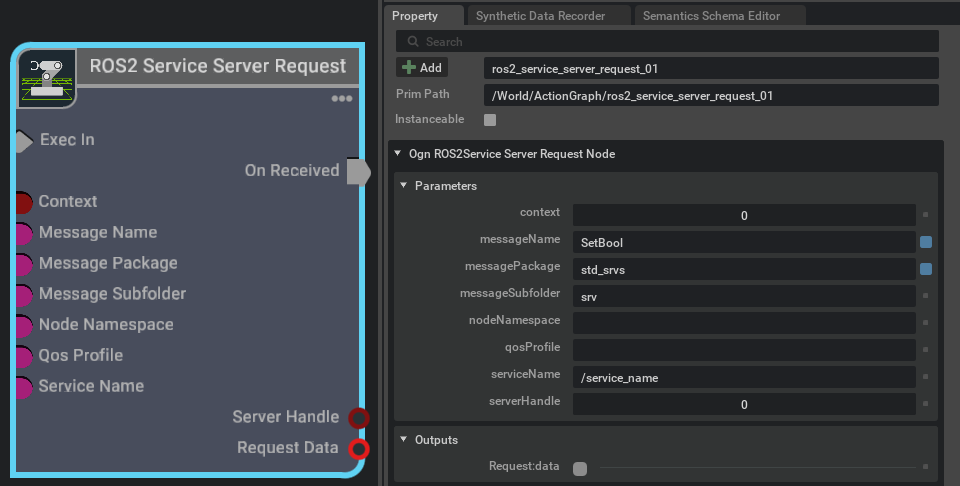Open the Semantics Schema Editor tab
Image resolution: width=960 pixels, height=486 pixels.
(710, 15)
